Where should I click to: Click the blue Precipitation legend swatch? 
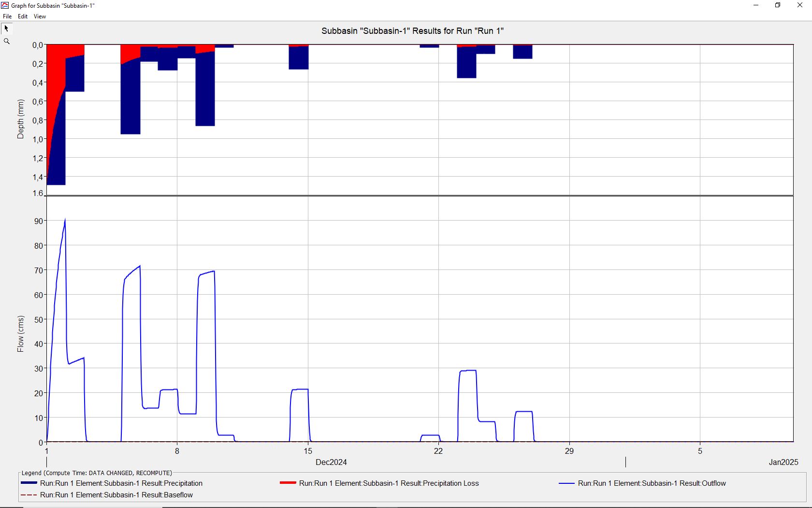click(29, 483)
